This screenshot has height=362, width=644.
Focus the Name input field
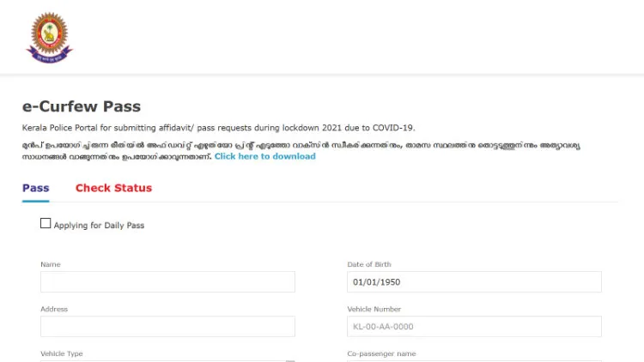click(167, 282)
